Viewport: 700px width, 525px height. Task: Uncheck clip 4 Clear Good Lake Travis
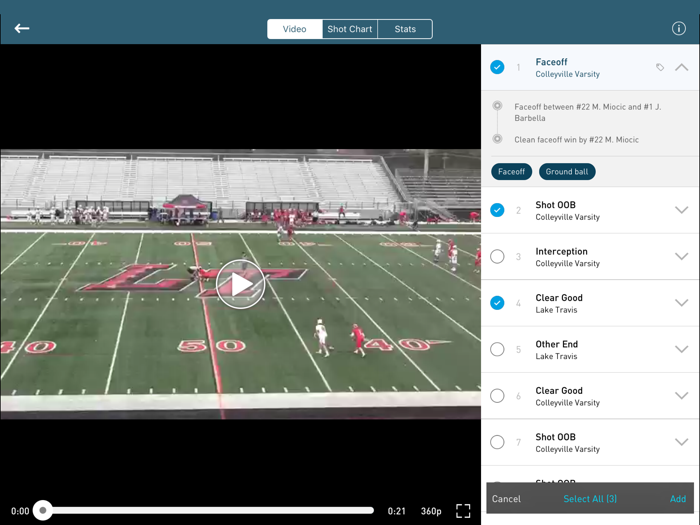coord(497,303)
